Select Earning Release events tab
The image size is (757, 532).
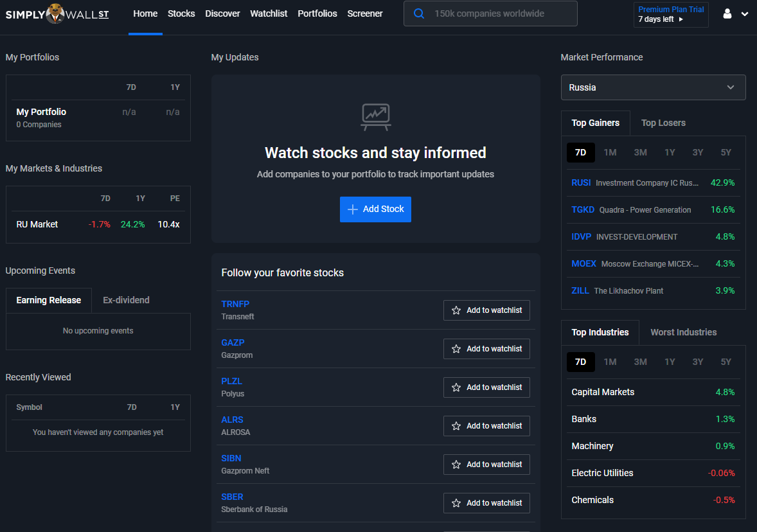pyautogui.click(x=49, y=300)
